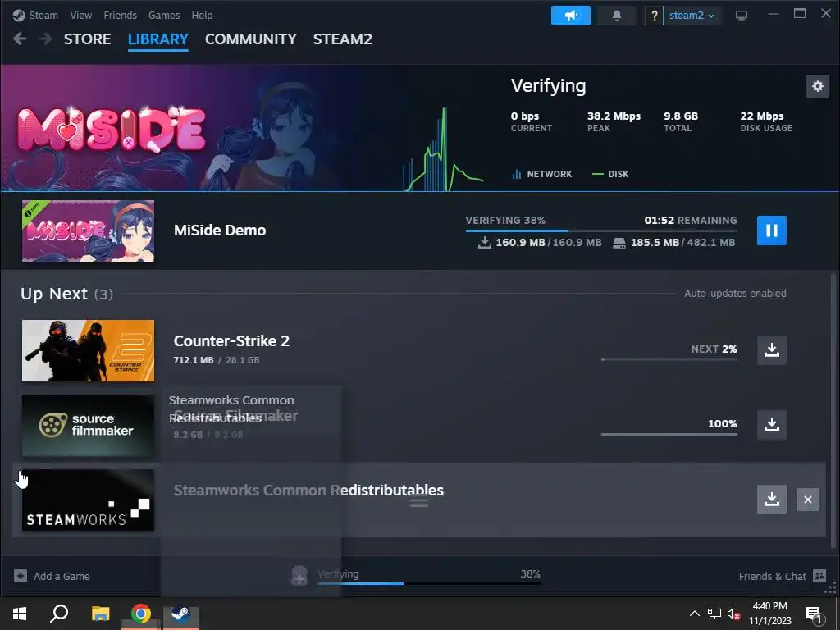Viewport: 840px width, 630px height.
Task: Click the Up Next heading
Action: click(x=53, y=294)
